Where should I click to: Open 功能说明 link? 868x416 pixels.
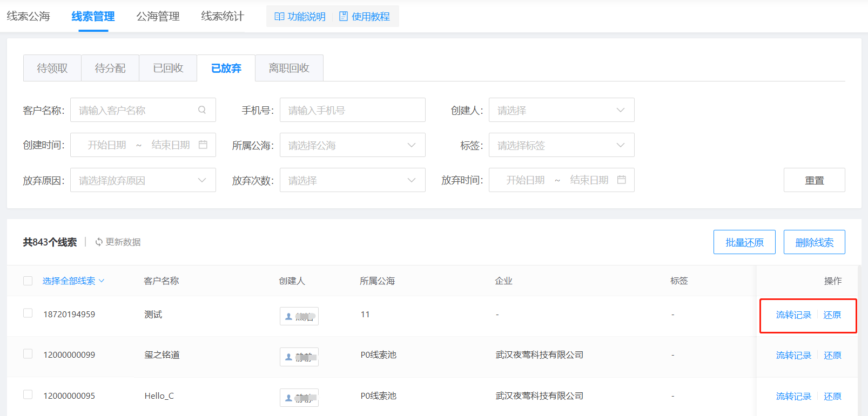(306, 17)
